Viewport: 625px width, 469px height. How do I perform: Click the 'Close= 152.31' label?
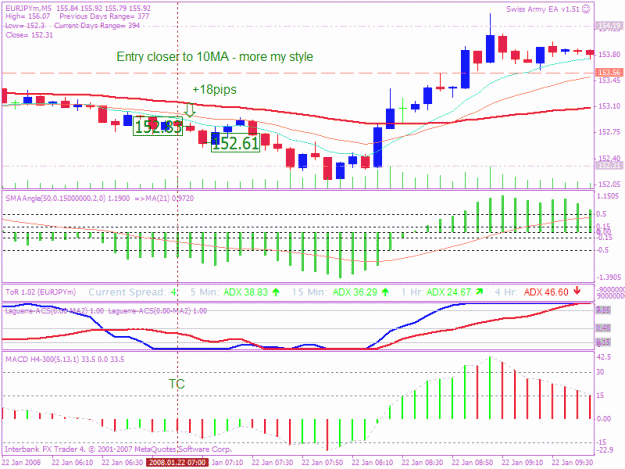(29, 35)
